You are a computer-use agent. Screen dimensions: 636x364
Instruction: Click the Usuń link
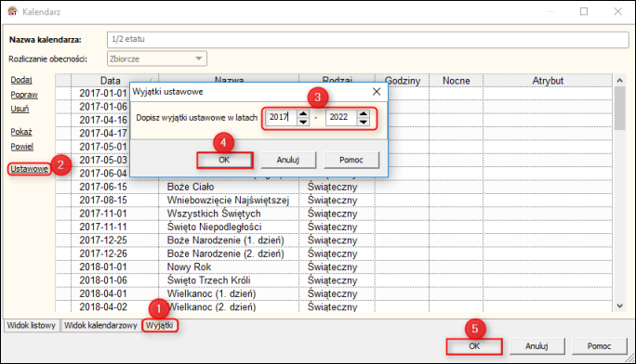[x=20, y=109]
